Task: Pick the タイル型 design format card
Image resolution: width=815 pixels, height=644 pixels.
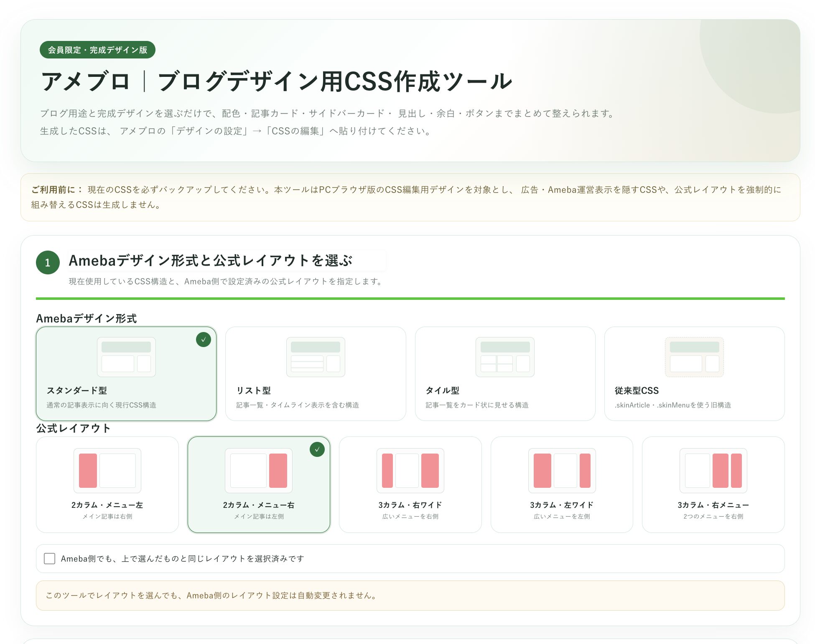Action: (505, 374)
